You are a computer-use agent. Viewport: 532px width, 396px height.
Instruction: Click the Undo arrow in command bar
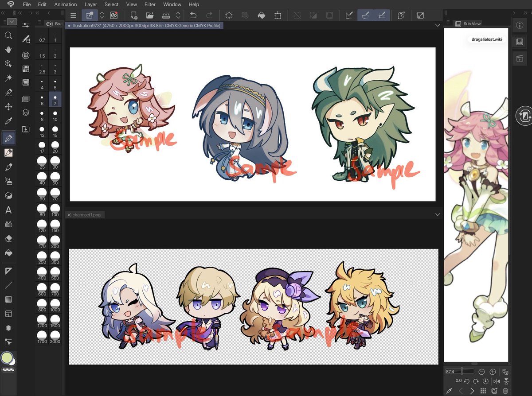point(193,15)
